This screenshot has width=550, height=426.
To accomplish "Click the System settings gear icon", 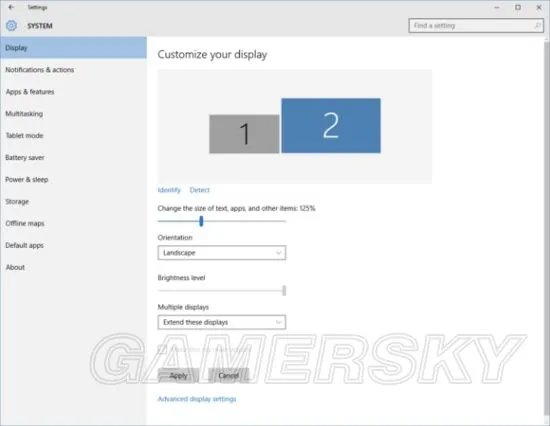I will 11,26.
